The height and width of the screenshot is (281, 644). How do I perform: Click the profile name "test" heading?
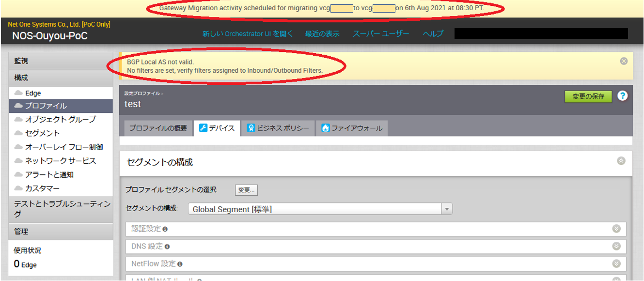click(133, 104)
